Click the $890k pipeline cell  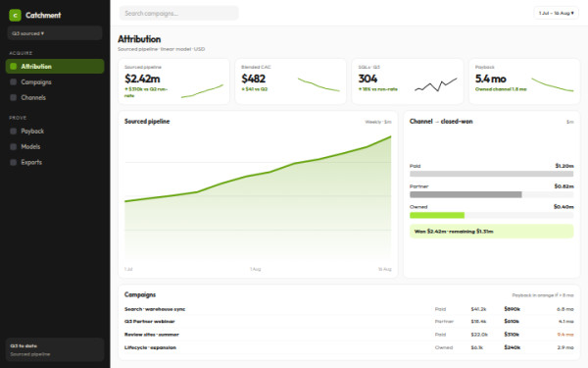point(512,309)
